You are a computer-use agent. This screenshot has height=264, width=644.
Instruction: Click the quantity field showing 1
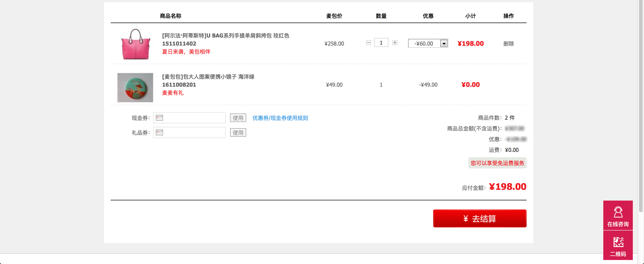pos(381,43)
